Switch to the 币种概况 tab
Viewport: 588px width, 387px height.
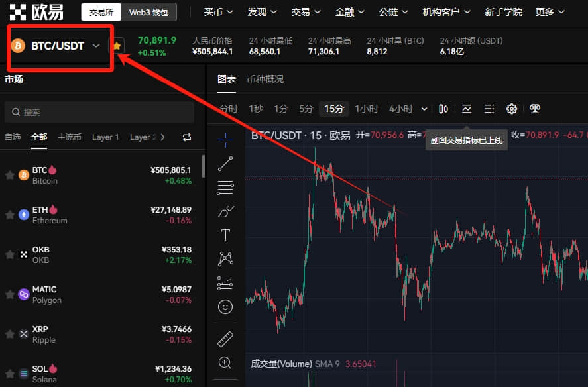(265, 79)
